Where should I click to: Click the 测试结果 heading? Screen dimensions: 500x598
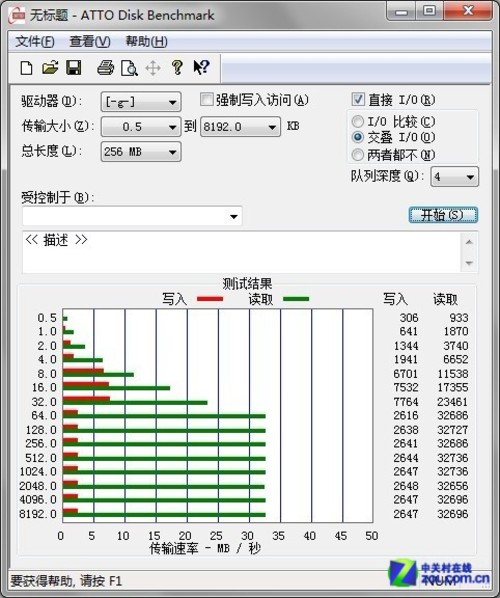coord(248,283)
